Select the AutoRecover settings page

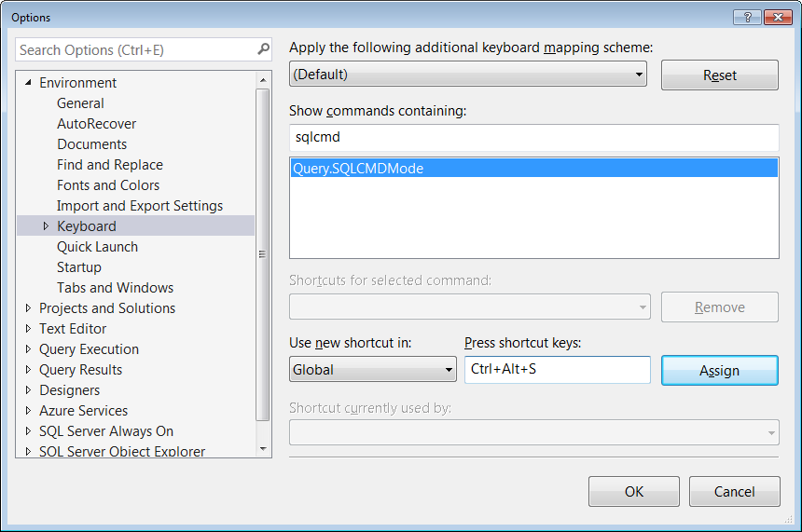click(96, 124)
